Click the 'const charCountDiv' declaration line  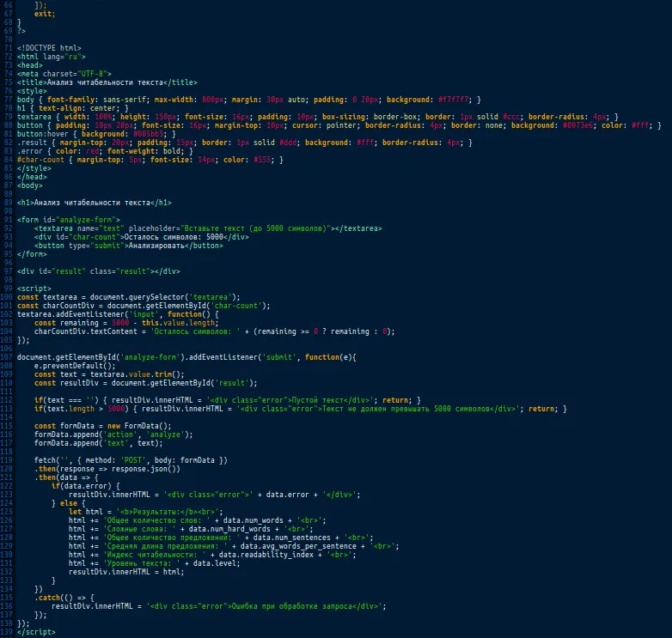[144, 306]
